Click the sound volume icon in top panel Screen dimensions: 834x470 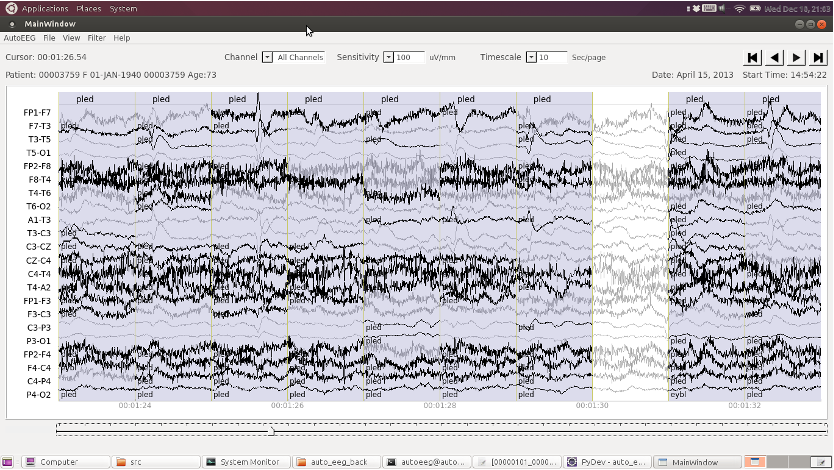[x=722, y=9]
